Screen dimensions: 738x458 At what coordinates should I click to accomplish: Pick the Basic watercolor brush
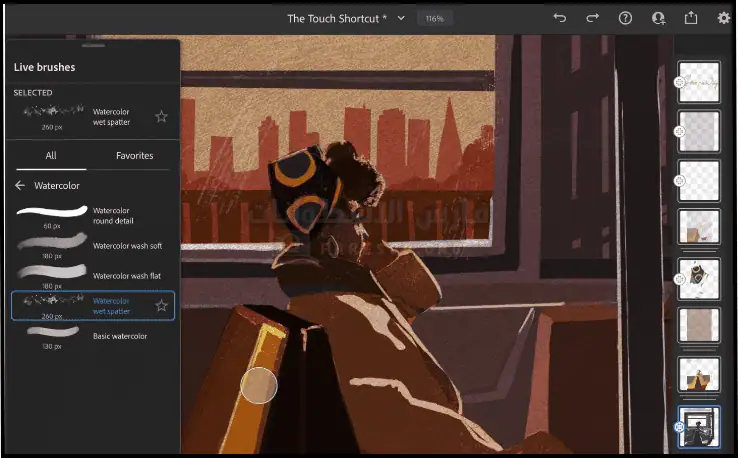tap(90, 336)
